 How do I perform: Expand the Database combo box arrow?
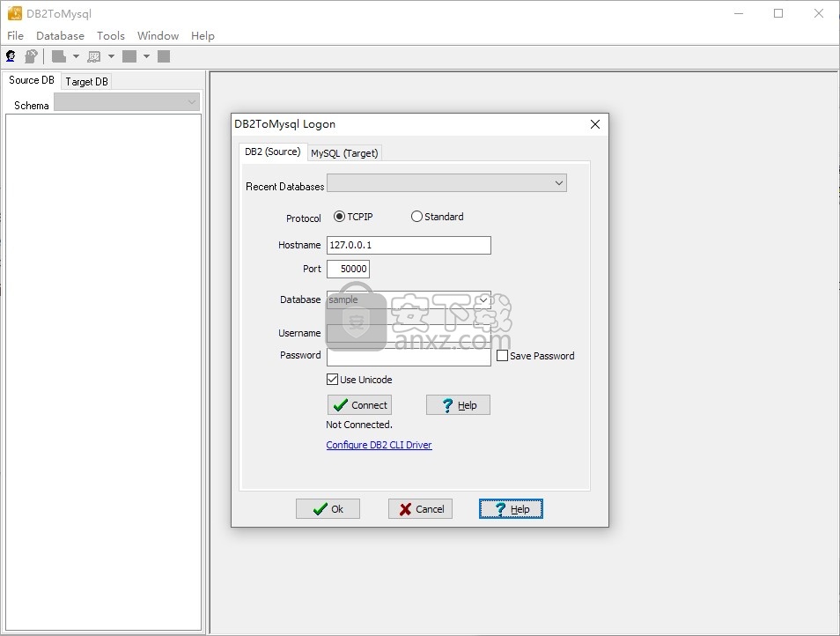(483, 300)
